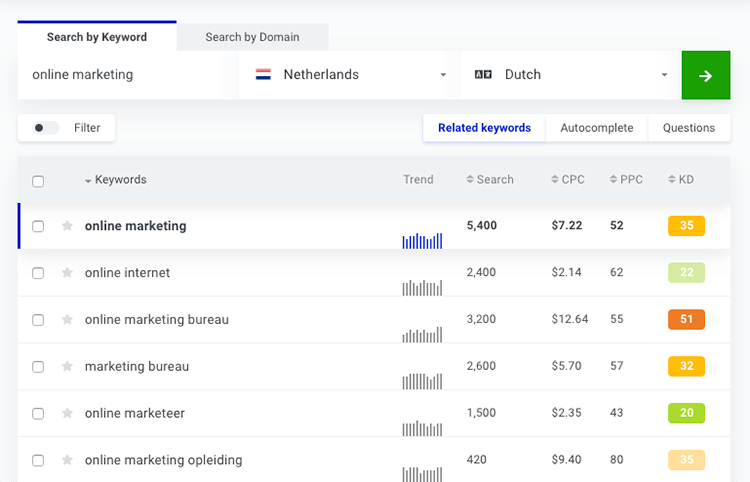The height and width of the screenshot is (482, 750).
Task: Click the orange KD badge 51
Action: [686, 319]
